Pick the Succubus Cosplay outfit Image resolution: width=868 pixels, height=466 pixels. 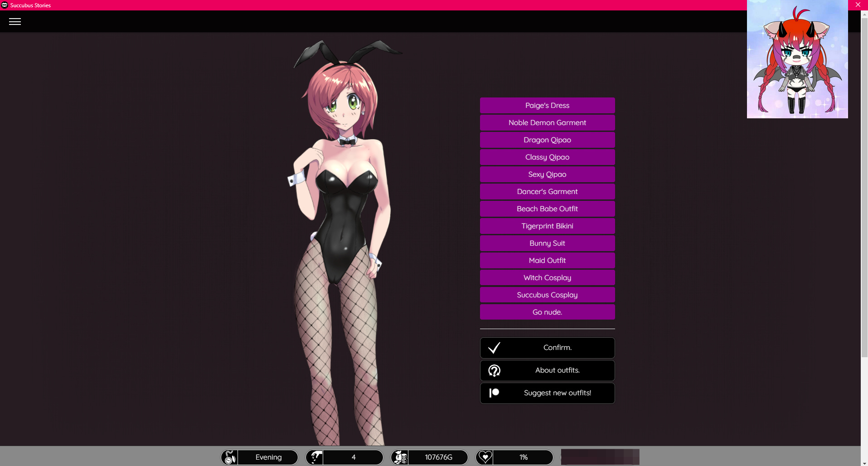(547, 295)
